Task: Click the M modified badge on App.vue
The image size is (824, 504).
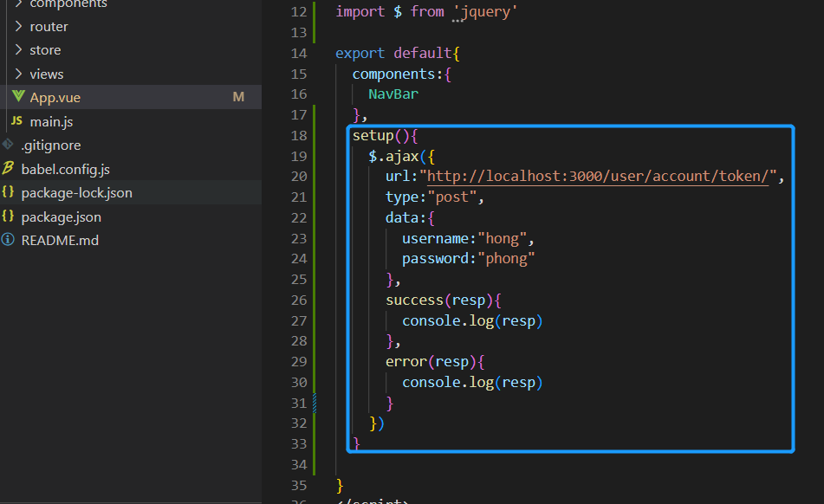Action: click(238, 97)
